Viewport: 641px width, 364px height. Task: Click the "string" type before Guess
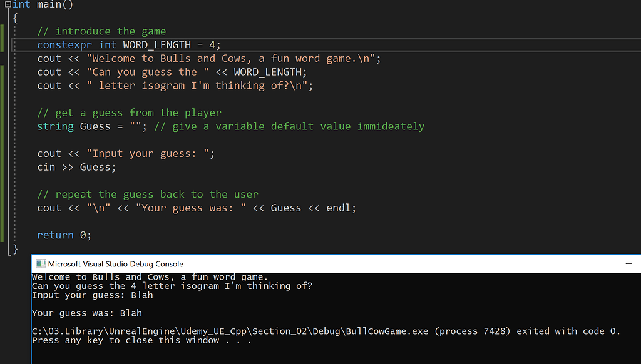55,126
